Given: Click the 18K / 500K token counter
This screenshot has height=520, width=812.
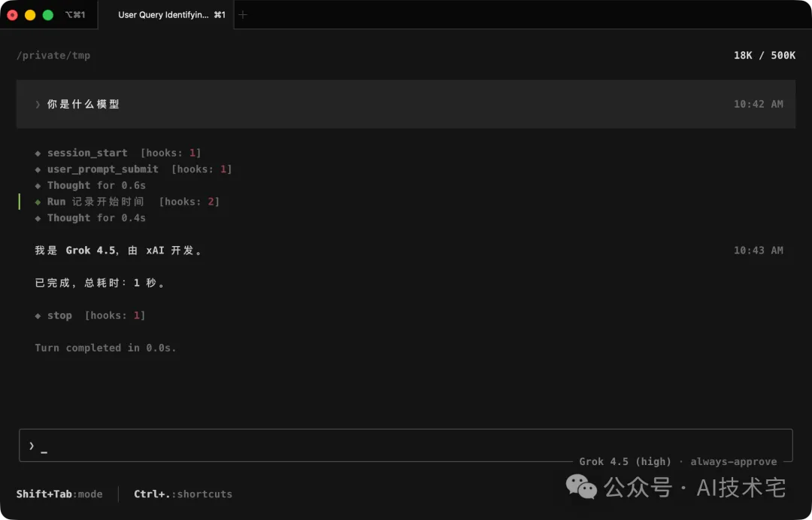Looking at the screenshot, I should point(765,55).
